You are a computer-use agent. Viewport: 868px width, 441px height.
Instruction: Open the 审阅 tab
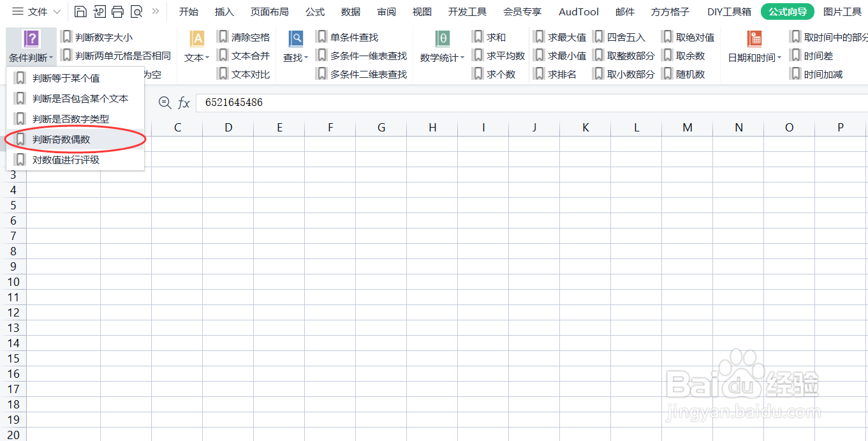(x=386, y=11)
